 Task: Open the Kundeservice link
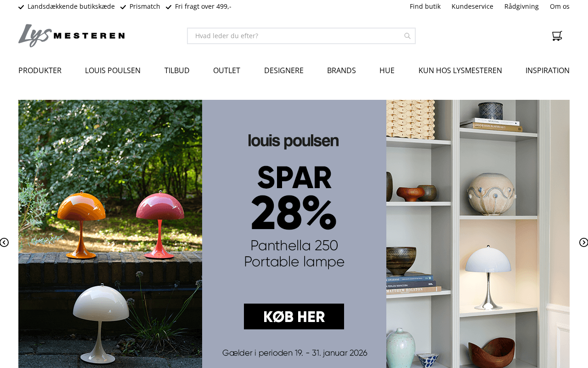472,6
